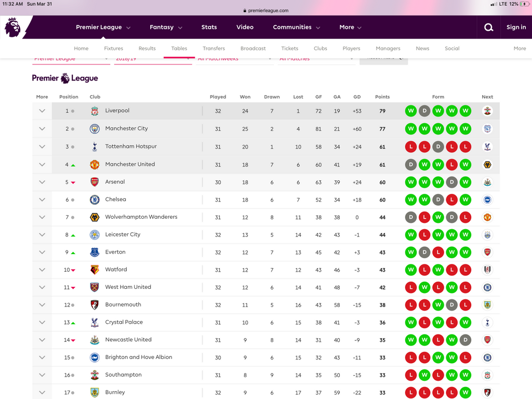
Task: Click the Sign in link
Action: (516, 28)
